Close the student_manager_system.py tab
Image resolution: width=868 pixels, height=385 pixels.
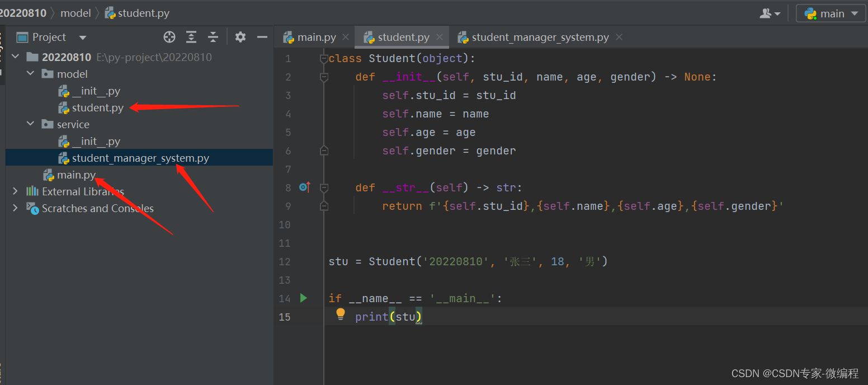point(619,37)
